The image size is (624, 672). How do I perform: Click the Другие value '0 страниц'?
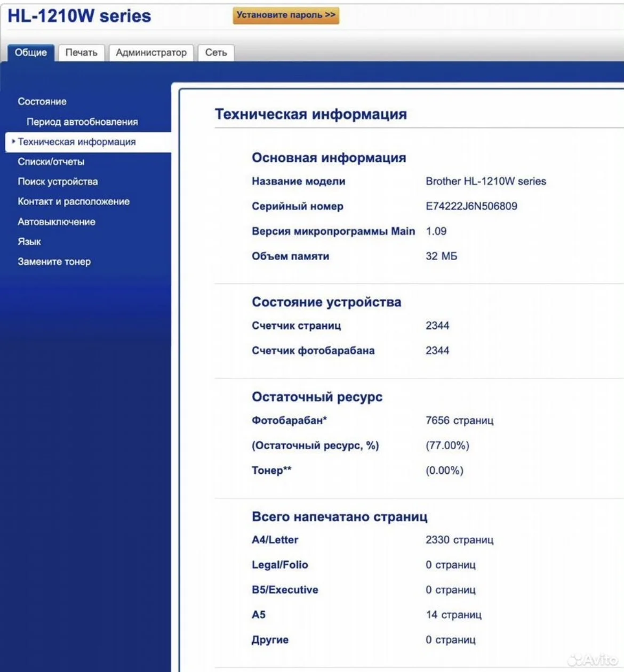coord(451,640)
